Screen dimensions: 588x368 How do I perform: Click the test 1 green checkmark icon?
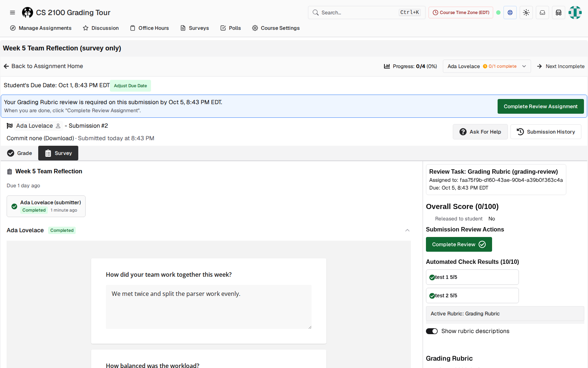pyautogui.click(x=432, y=277)
